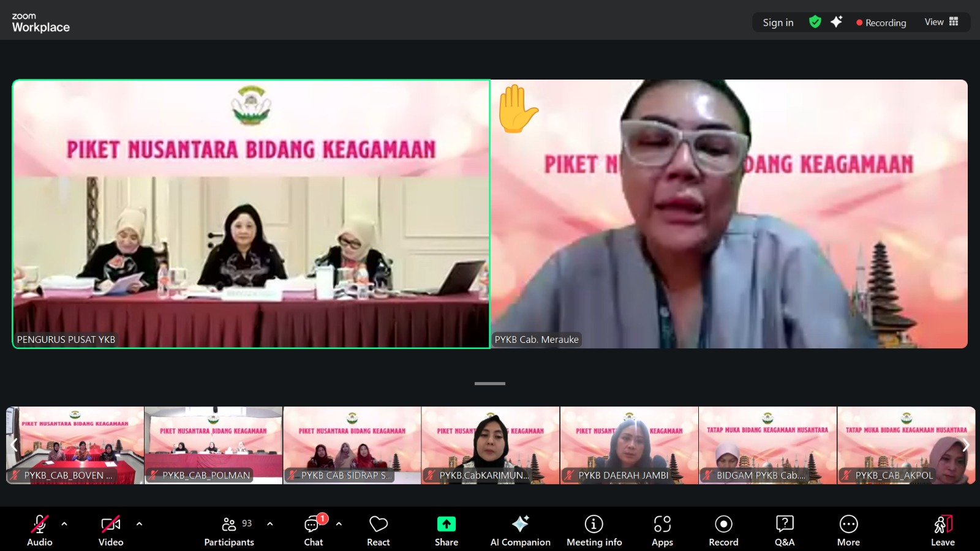980x551 pixels.
Task: Open the Participants list
Action: coord(229,530)
